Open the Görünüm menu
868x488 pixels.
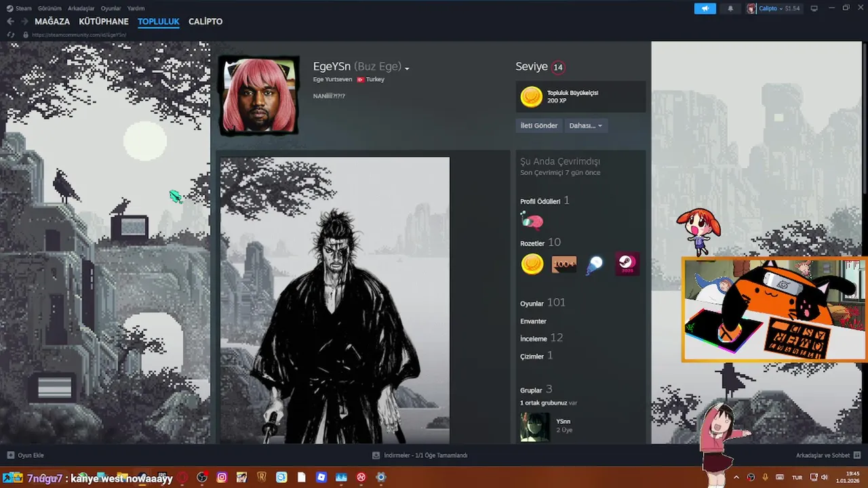pyautogui.click(x=50, y=8)
